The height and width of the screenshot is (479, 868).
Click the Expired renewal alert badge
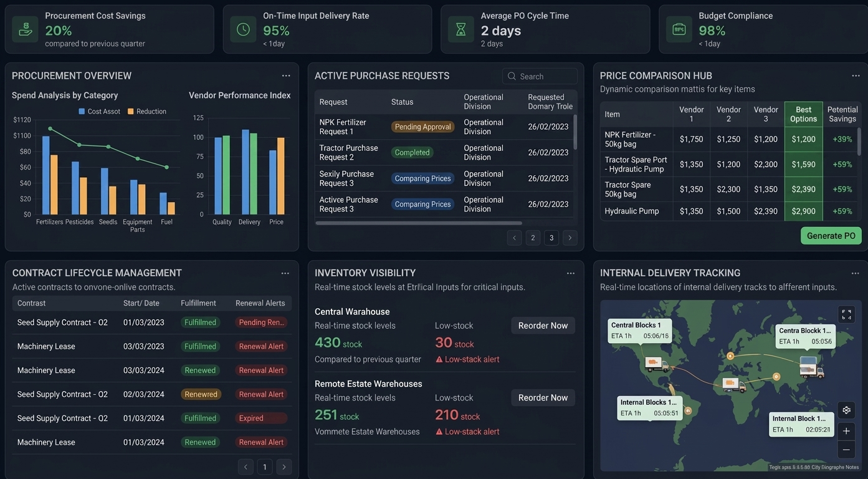coord(261,419)
